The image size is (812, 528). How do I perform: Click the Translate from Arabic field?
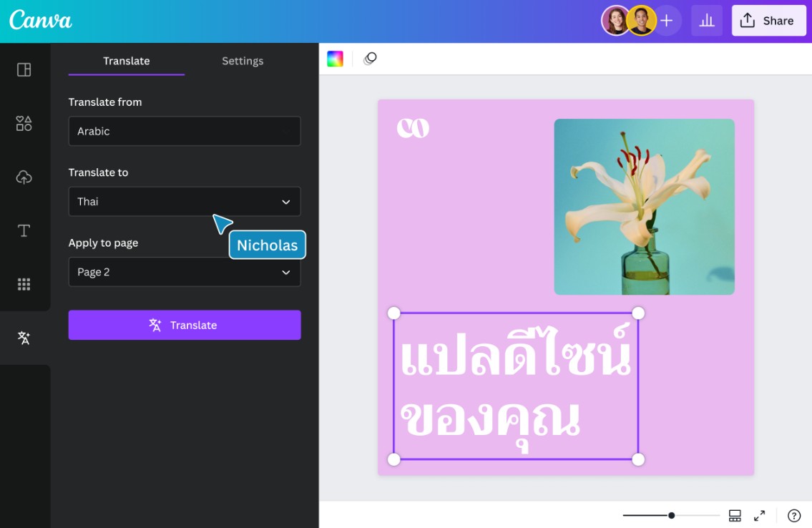pyautogui.click(x=184, y=132)
